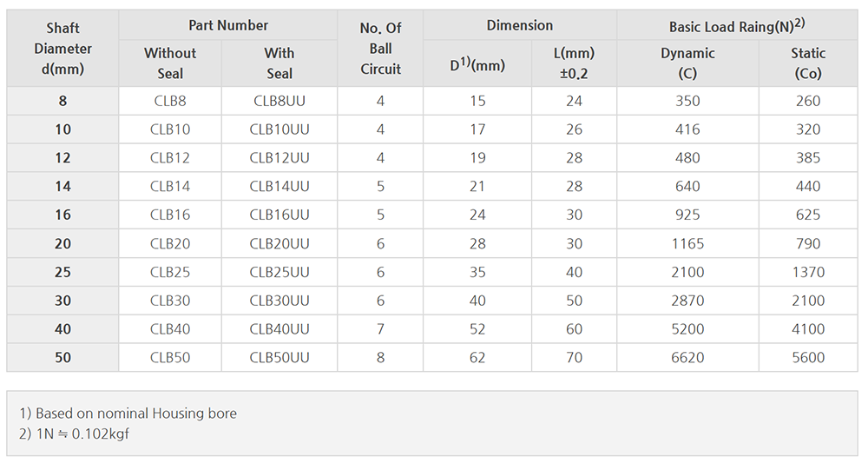This screenshot has width=868, height=470.
Task: Click the Part Number column header
Action: coord(227,26)
